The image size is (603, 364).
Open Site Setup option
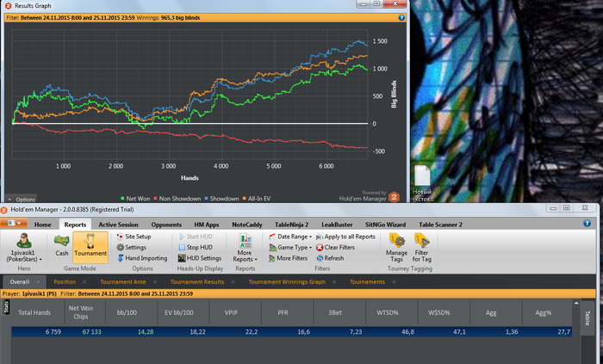click(134, 237)
